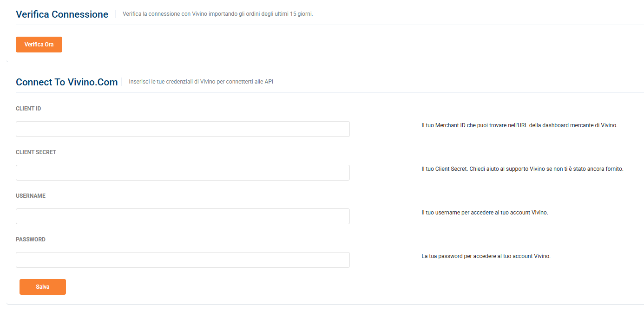Activate the Password input field
This screenshot has width=644, height=311.
click(183, 260)
